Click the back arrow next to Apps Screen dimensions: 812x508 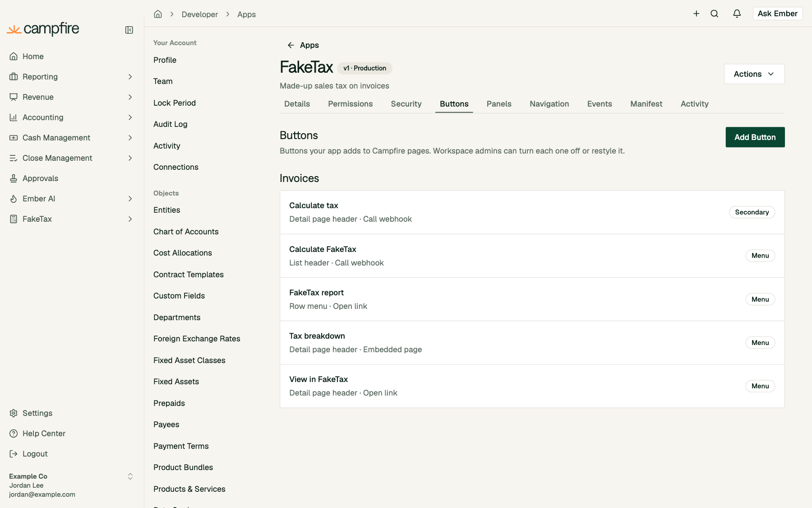pyautogui.click(x=291, y=45)
